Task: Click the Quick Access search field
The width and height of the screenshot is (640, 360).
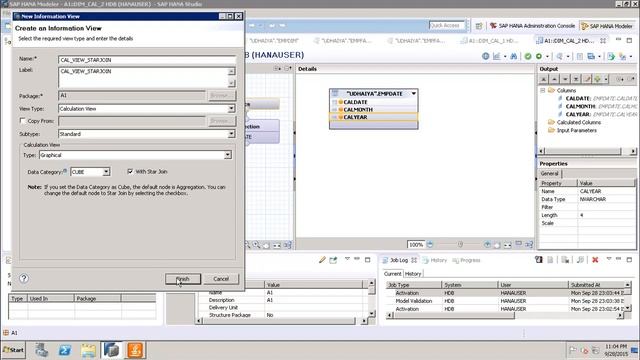Action: pyautogui.click(x=447, y=25)
